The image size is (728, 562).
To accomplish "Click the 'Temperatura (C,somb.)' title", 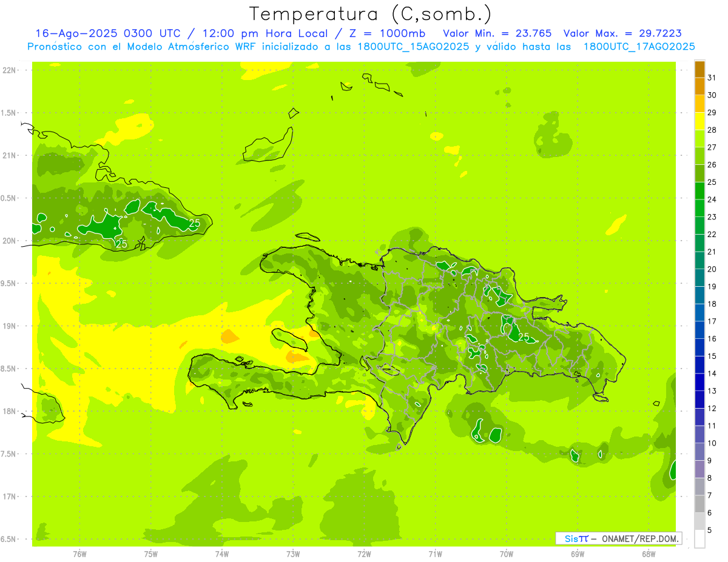I will (371, 14).
